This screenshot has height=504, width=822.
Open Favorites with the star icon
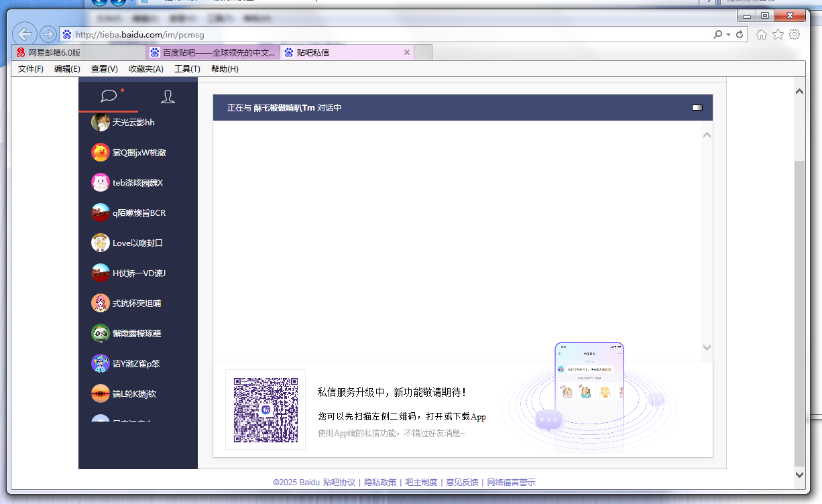tap(778, 34)
